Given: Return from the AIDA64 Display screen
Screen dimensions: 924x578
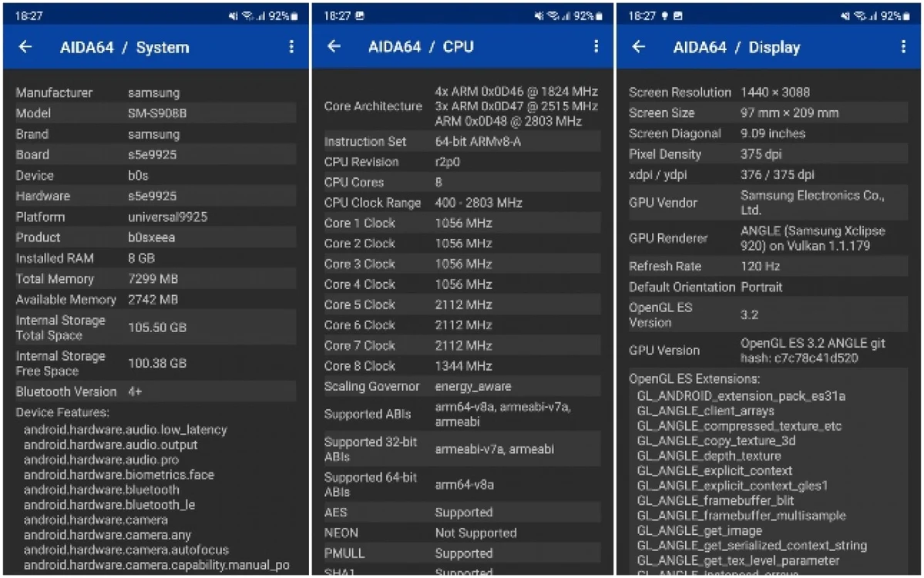Looking at the screenshot, I should 639,47.
